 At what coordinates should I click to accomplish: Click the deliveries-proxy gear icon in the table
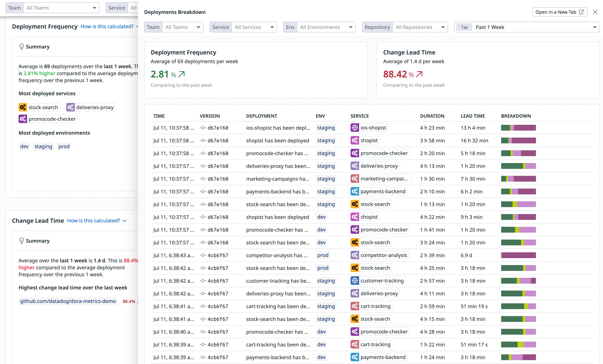(355, 166)
